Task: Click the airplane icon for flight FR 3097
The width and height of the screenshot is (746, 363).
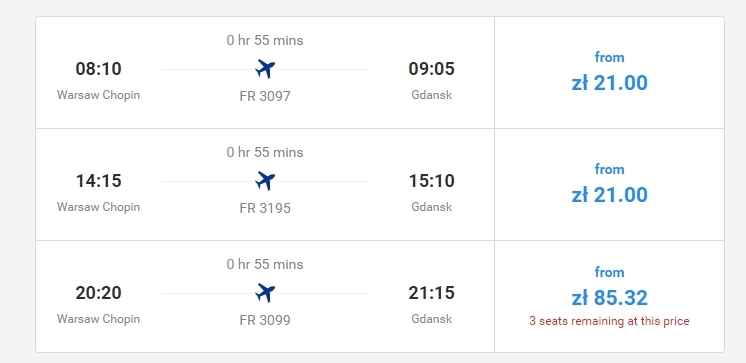Action: point(265,69)
